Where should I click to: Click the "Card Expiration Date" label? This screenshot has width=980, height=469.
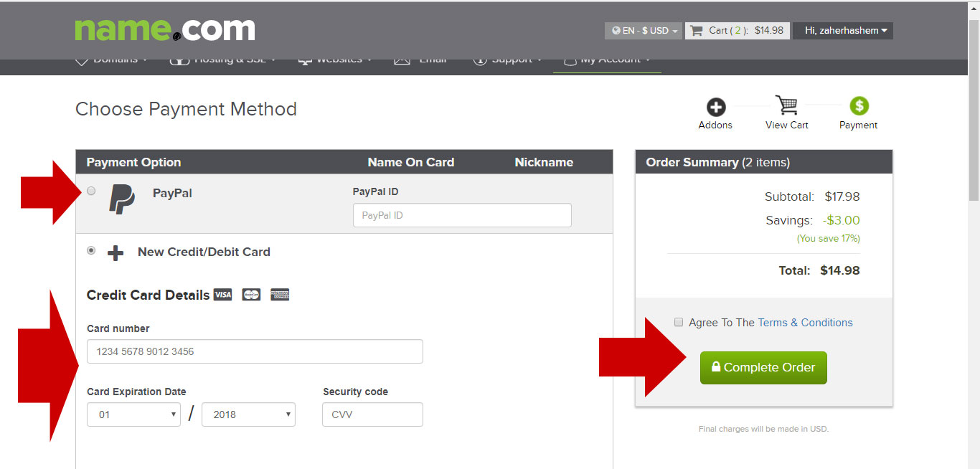pyautogui.click(x=136, y=392)
